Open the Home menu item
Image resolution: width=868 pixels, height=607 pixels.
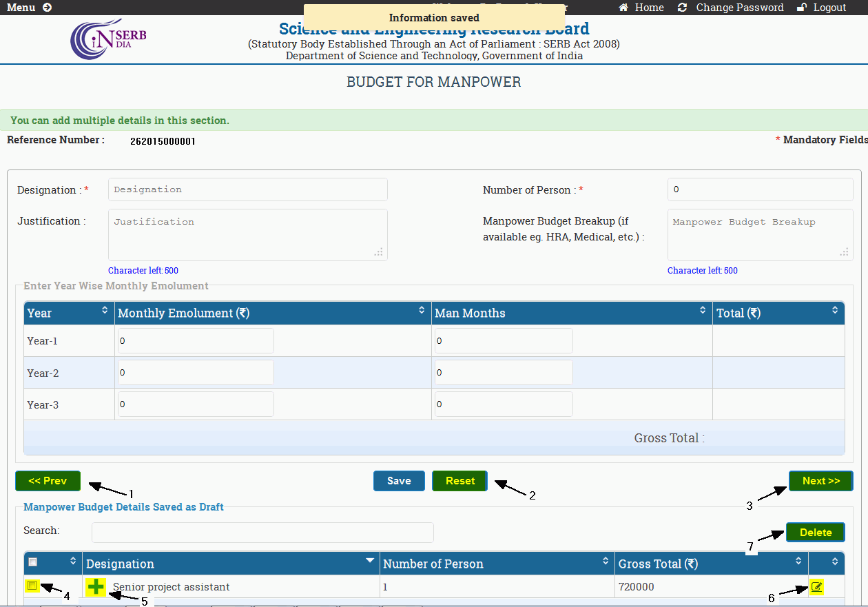[641, 8]
